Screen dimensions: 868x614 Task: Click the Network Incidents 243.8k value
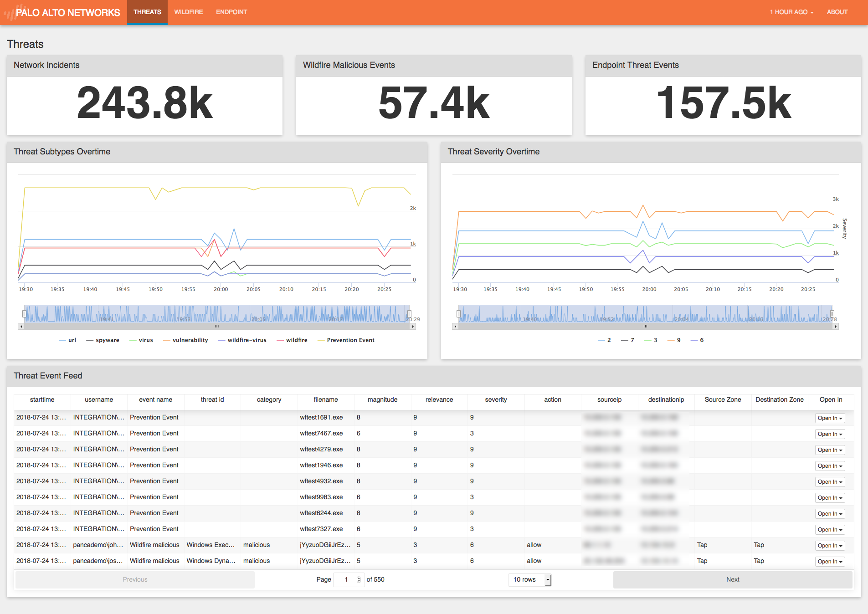(x=144, y=103)
